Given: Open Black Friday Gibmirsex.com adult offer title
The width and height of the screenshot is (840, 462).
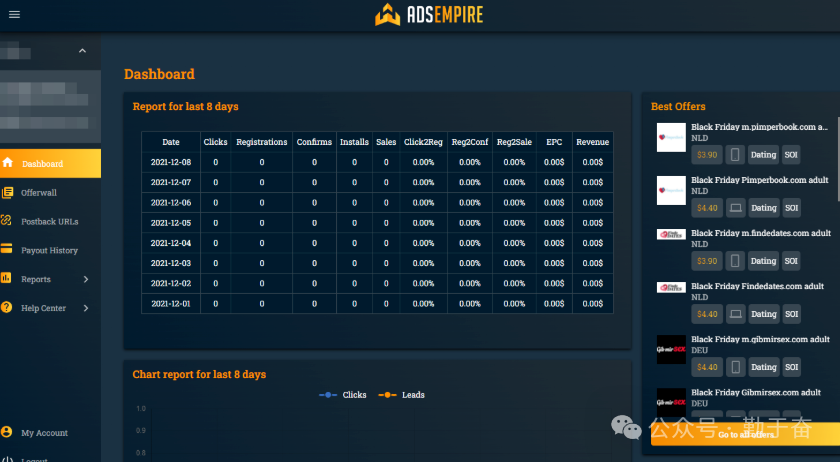Looking at the screenshot, I should click(755, 392).
